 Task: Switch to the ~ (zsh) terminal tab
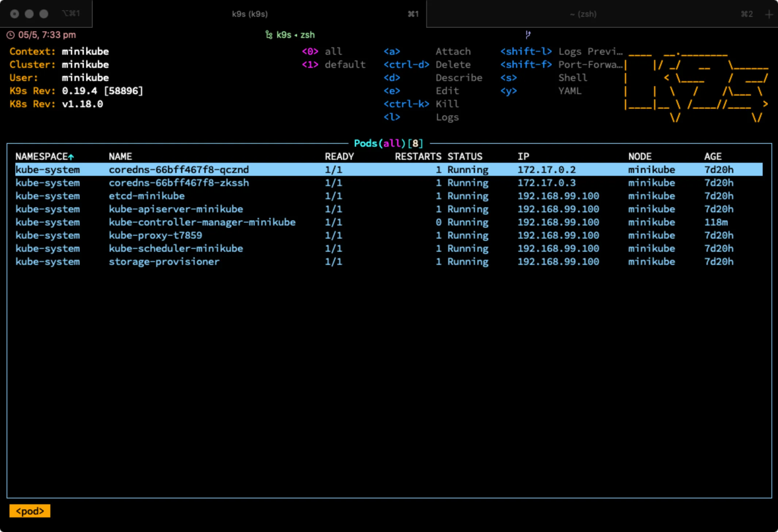(583, 14)
